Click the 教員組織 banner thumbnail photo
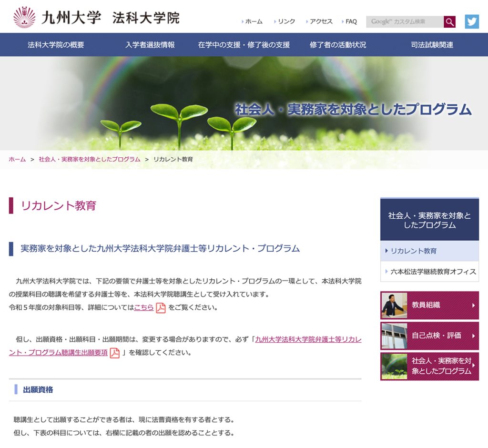This screenshot has height=448, width=488. coord(394,305)
